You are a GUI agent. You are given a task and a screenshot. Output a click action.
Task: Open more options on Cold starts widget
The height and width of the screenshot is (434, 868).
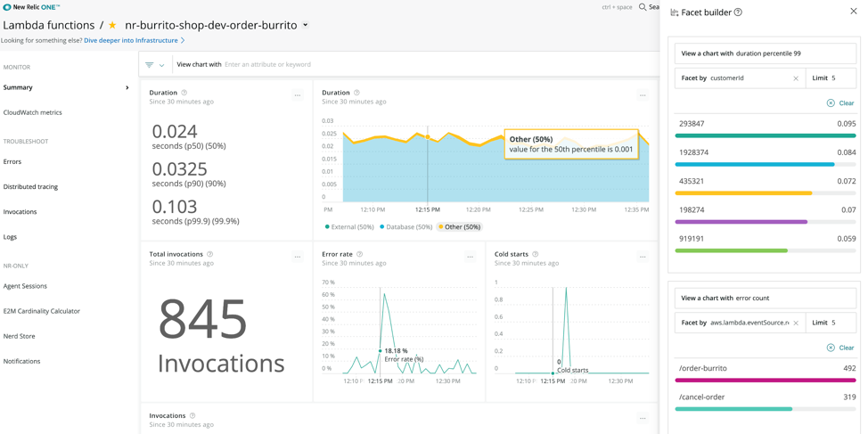[643, 257]
